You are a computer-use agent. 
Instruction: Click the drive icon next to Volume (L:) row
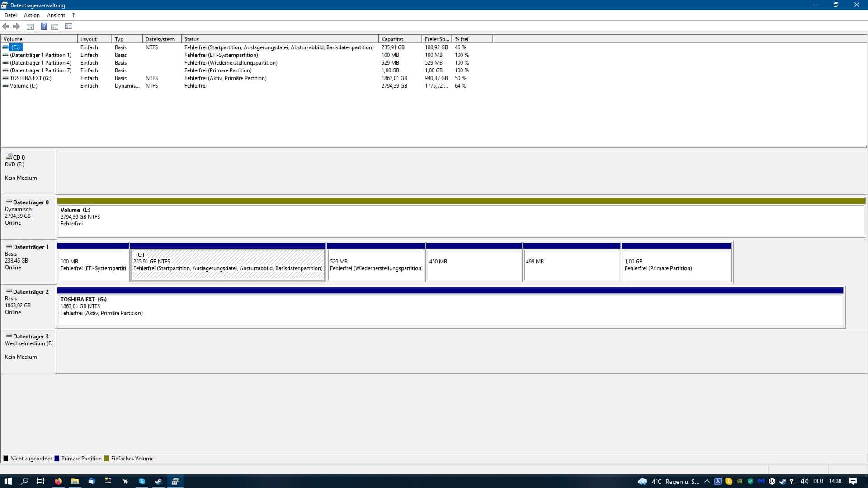[x=5, y=86]
